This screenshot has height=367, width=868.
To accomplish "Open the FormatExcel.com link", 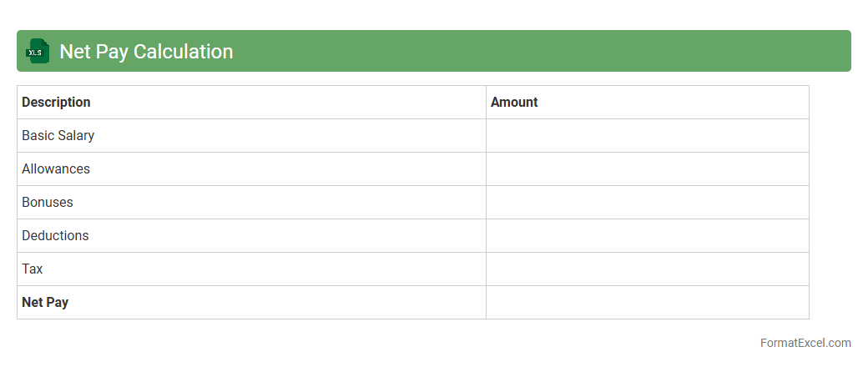I will pyautogui.click(x=805, y=343).
